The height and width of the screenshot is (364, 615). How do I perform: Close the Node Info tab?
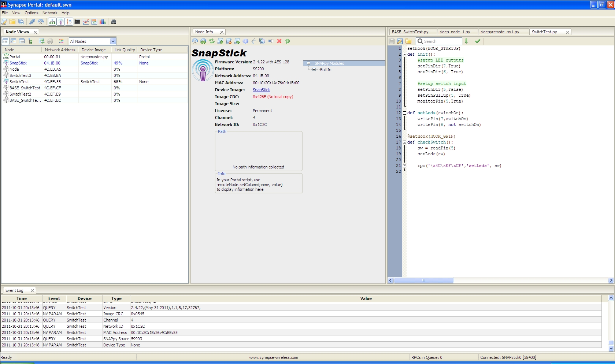point(222,32)
